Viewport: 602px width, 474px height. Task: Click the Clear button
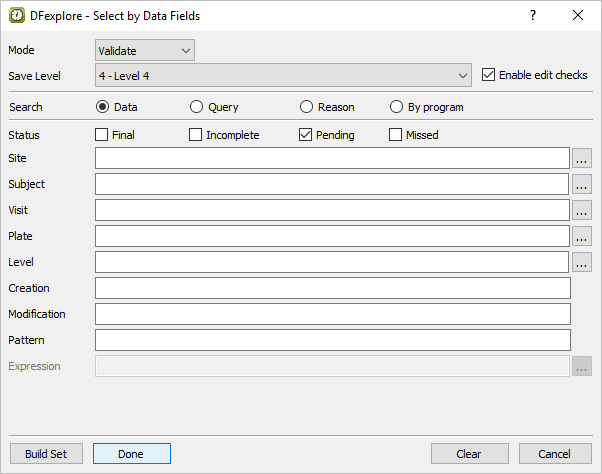pyautogui.click(x=469, y=454)
